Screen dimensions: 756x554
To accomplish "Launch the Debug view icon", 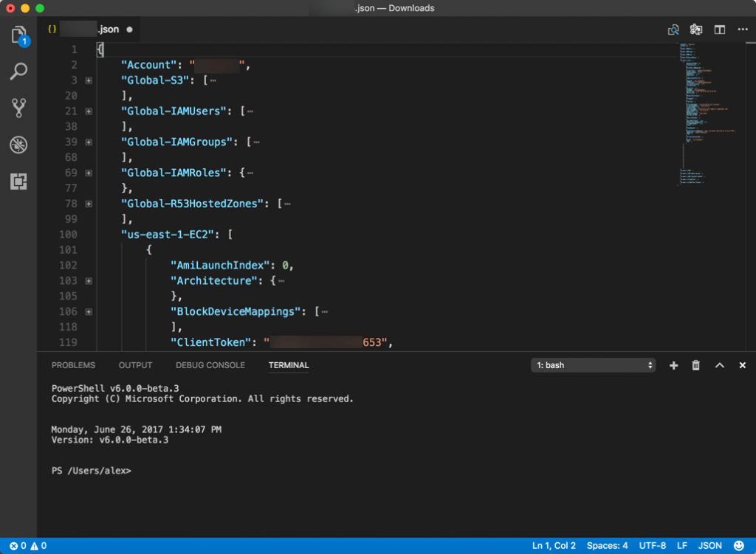I will pos(18,145).
